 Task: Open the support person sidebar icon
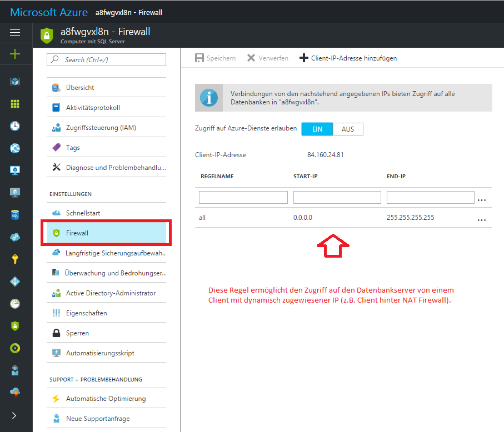(x=15, y=370)
